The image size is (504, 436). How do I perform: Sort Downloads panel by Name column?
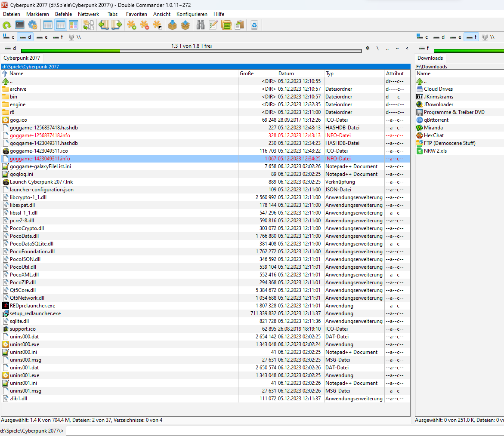pos(460,74)
